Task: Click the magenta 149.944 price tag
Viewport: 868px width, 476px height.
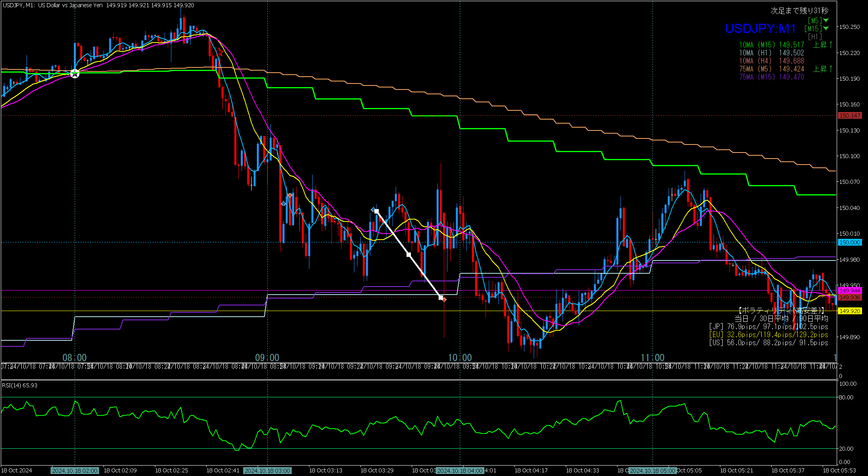Action: click(x=850, y=291)
